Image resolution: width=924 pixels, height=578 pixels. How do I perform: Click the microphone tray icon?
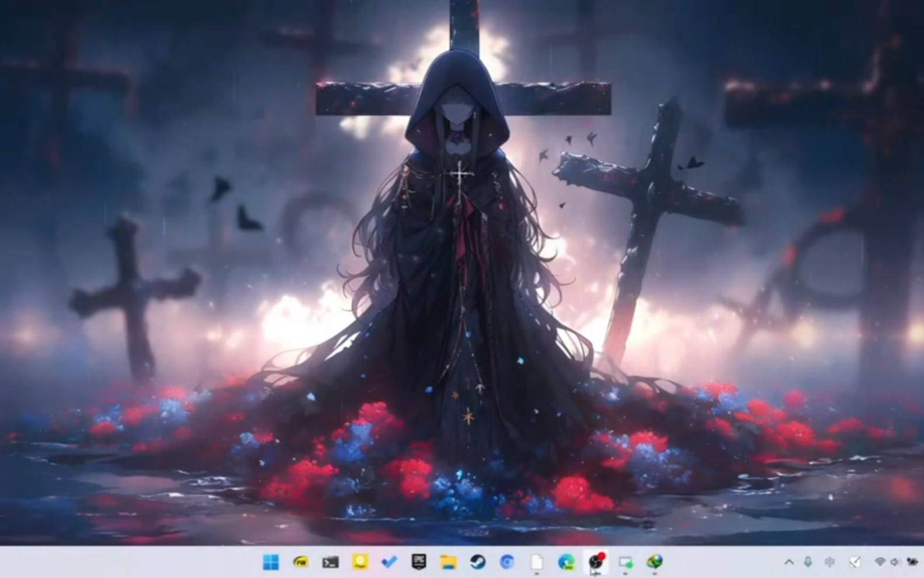[x=808, y=562]
